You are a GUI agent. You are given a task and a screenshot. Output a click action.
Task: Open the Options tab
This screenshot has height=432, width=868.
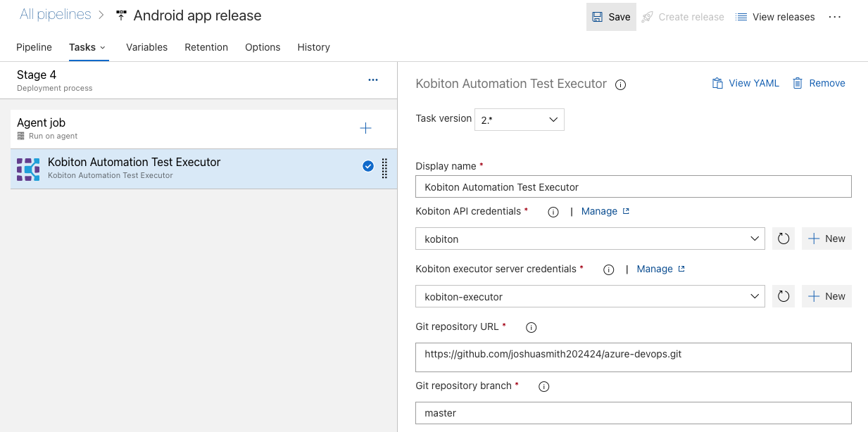(x=263, y=47)
